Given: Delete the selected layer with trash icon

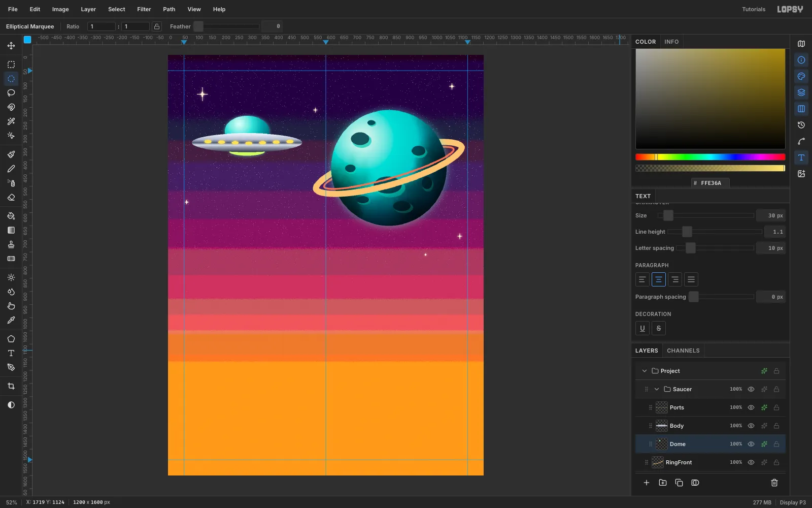Looking at the screenshot, I should [x=774, y=483].
